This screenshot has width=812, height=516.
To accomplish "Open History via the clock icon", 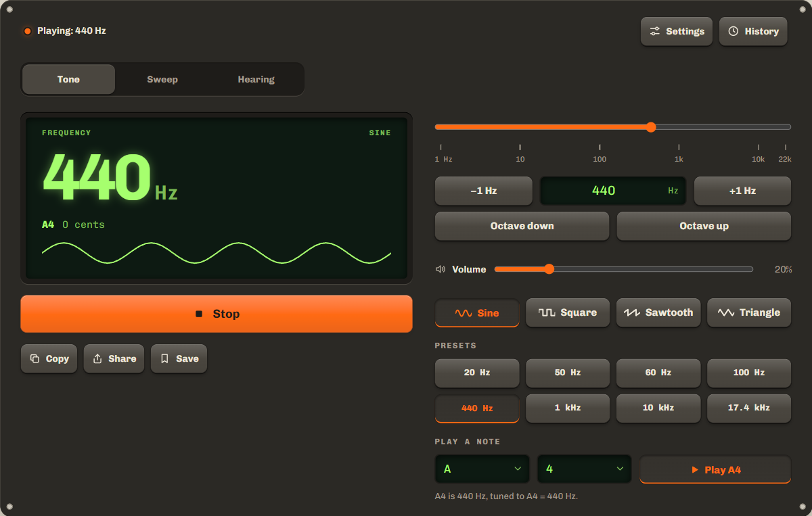I will (734, 31).
